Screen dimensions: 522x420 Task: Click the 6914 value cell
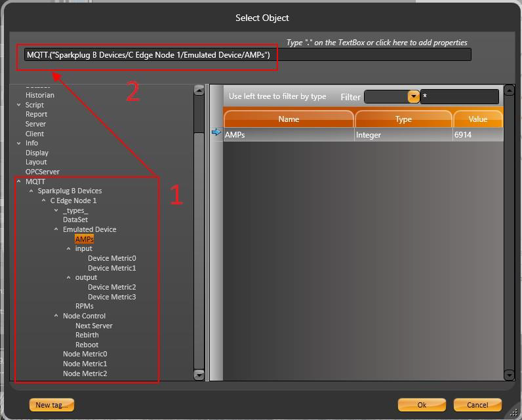click(478, 135)
